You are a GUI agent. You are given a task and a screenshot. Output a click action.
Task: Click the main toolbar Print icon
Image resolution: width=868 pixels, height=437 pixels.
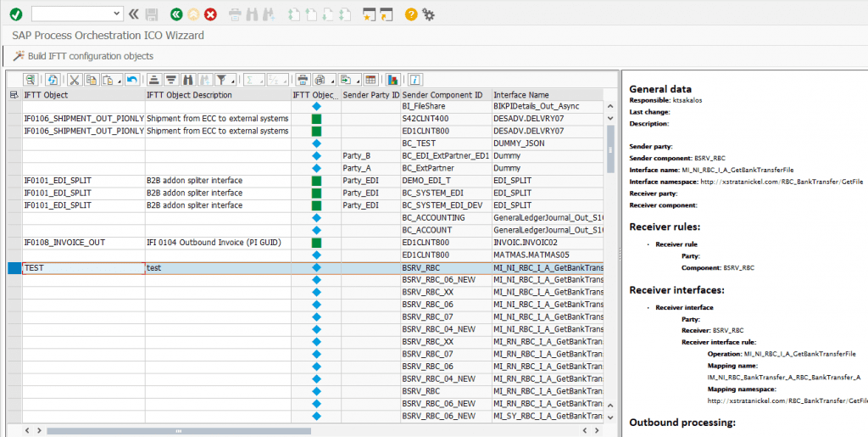pyautogui.click(x=236, y=14)
